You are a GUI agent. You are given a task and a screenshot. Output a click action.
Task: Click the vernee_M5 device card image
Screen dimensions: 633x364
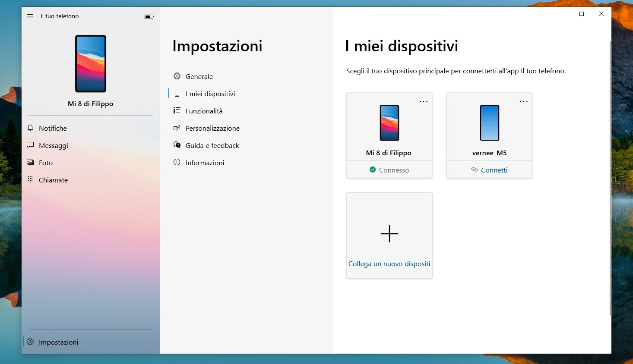point(490,123)
